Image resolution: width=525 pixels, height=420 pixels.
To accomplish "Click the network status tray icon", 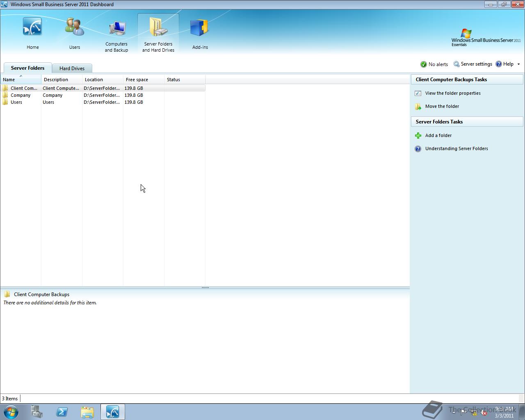I will click(x=473, y=413).
